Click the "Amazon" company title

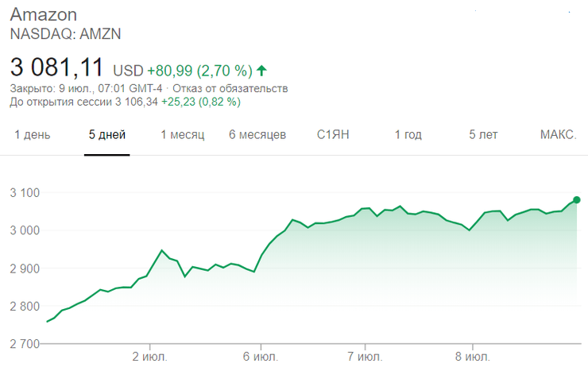coord(43,15)
